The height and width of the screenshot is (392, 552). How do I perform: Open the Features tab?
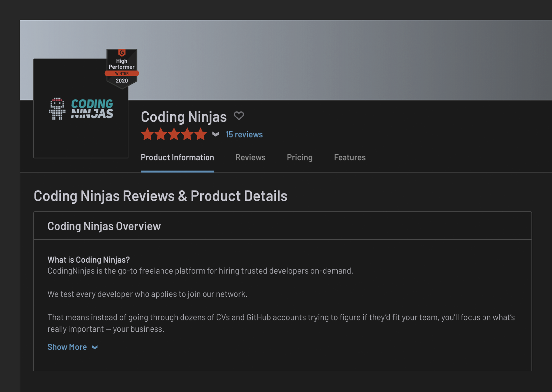[350, 157]
